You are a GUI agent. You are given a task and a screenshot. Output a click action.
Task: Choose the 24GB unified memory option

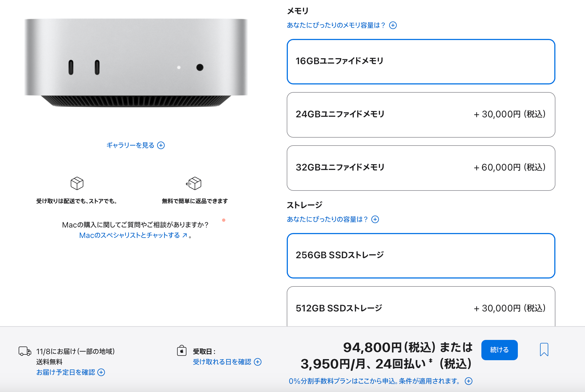tap(421, 115)
